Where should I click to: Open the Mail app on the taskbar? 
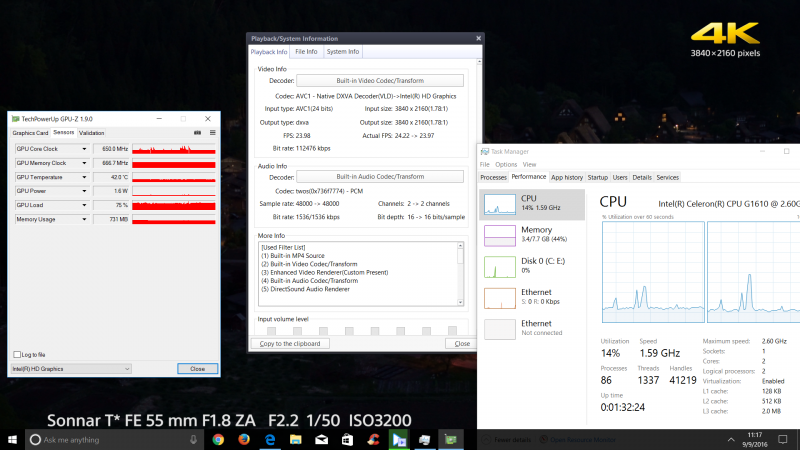coord(321,440)
